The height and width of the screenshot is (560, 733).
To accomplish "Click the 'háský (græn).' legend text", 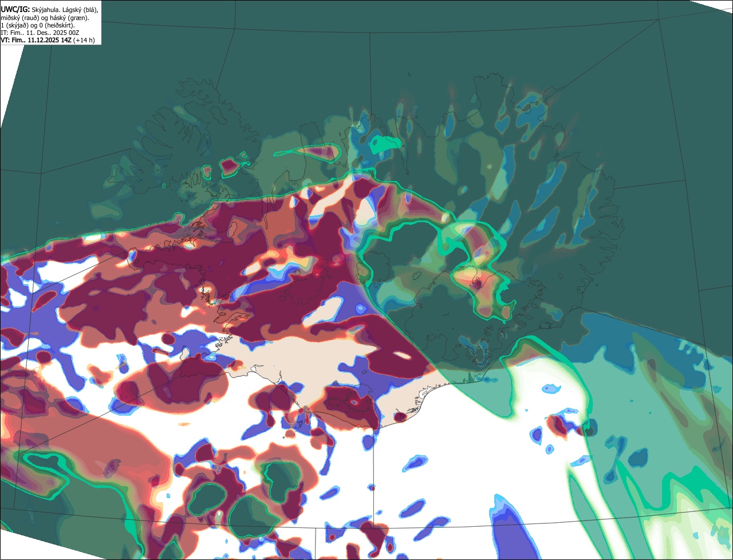I will [x=70, y=18].
